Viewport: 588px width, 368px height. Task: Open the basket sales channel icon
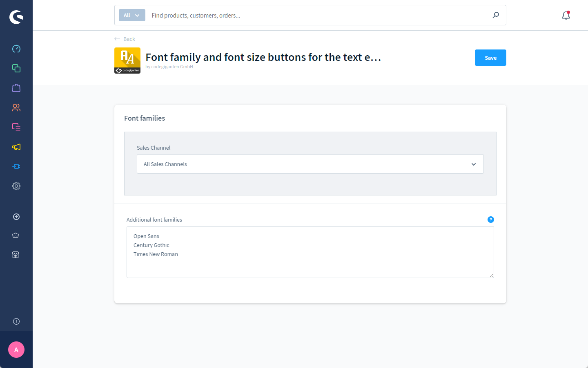(x=16, y=235)
